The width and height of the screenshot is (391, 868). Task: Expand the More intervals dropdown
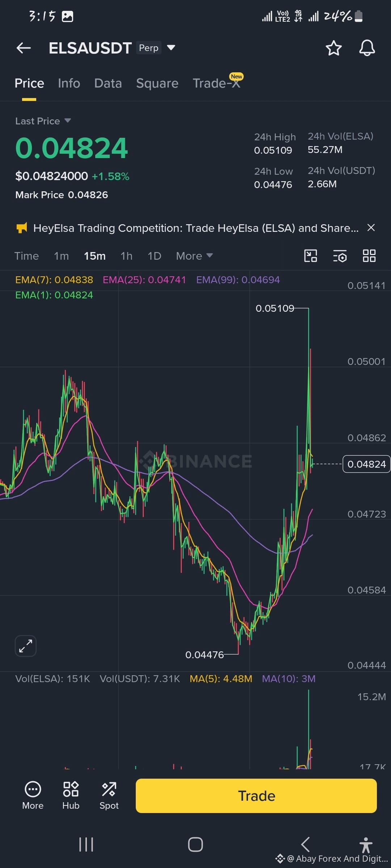point(194,256)
